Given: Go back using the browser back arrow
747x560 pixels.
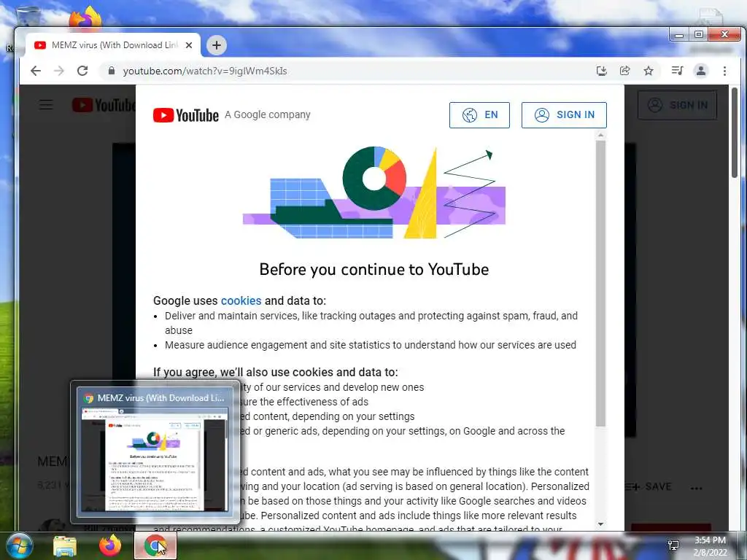Looking at the screenshot, I should point(36,71).
